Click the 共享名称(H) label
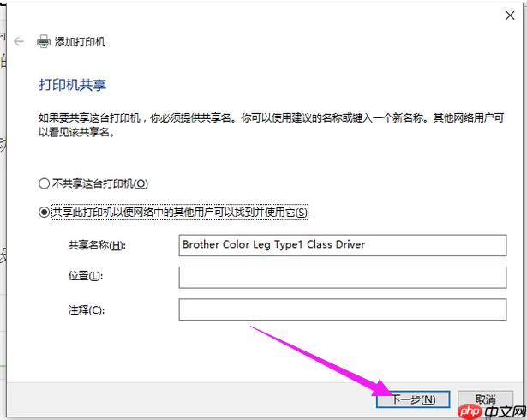Viewport: 527px width, 420px height. pos(97,245)
